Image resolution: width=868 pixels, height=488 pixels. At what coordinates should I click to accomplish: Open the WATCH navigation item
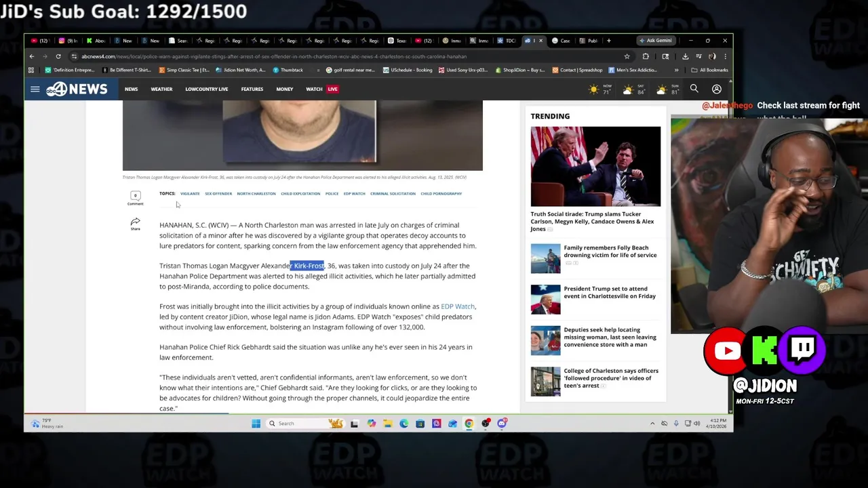(314, 89)
